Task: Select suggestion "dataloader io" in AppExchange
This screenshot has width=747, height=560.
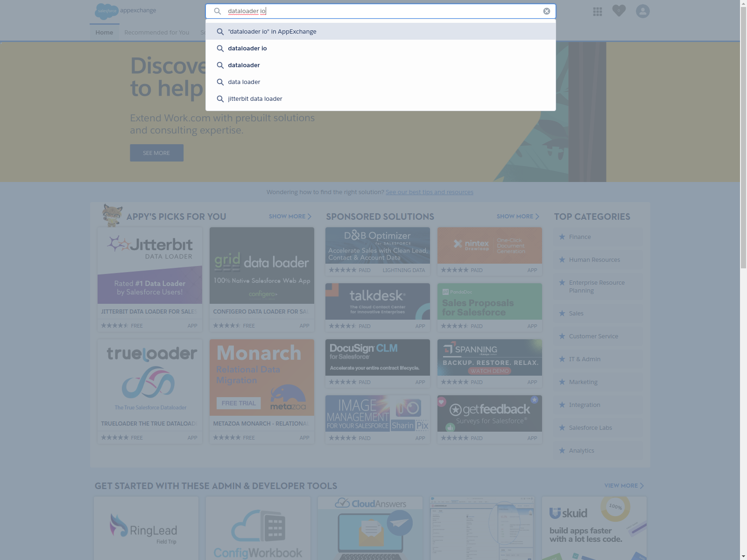Action: pos(381,31)
